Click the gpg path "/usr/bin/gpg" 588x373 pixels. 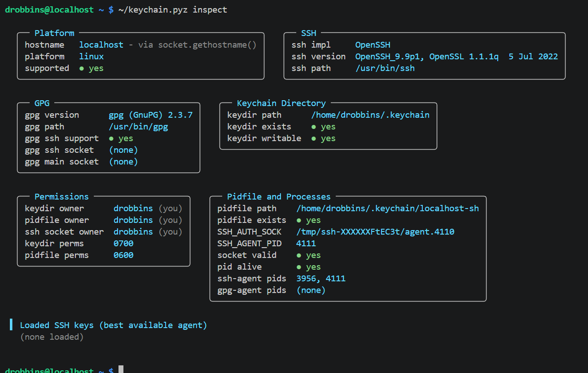coord(139,127)
